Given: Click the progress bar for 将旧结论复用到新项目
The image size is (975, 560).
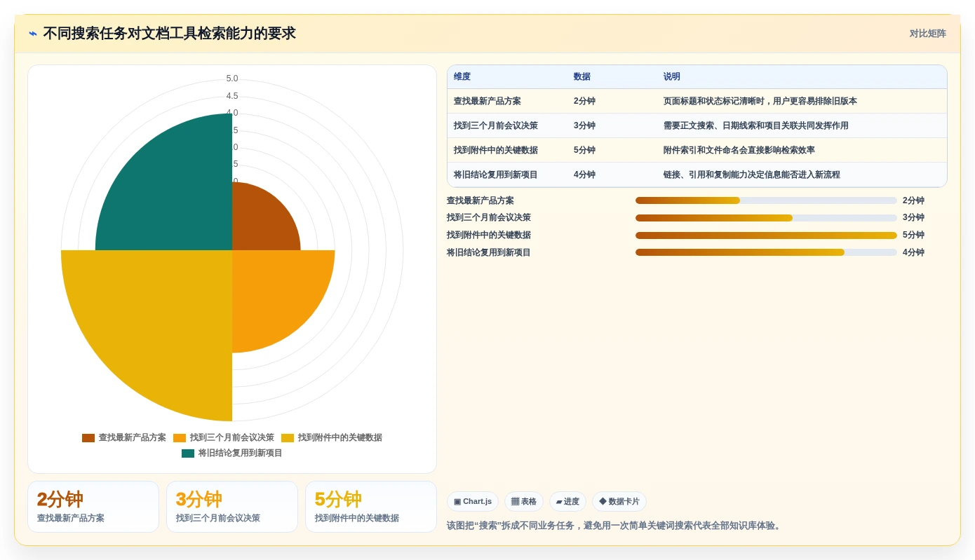Looking at the screenshot, I should click(766, 252).
